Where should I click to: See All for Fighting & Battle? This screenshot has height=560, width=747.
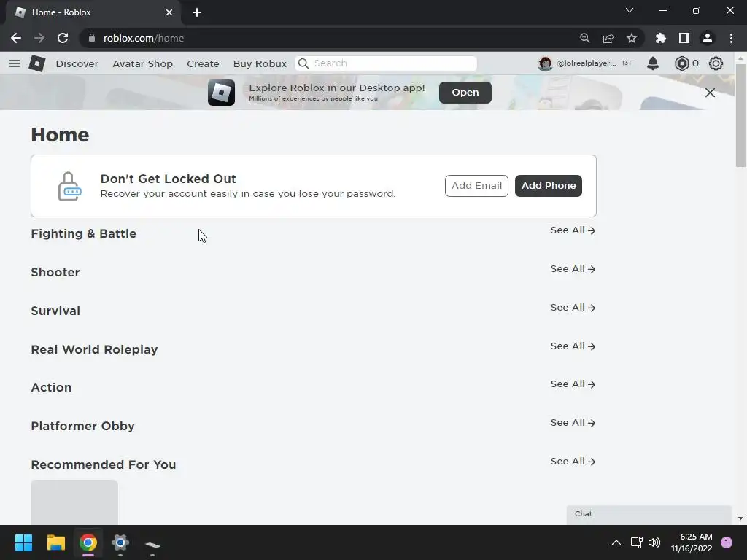573,230
